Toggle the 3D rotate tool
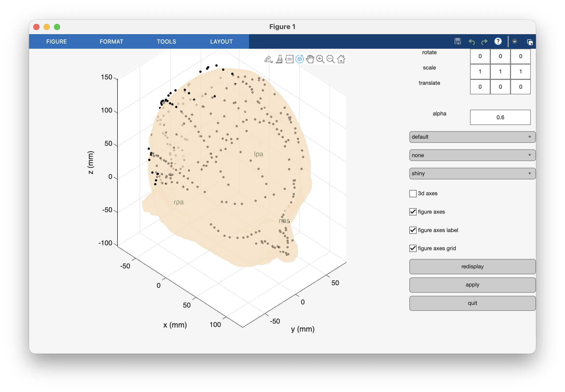565x392 pixels. (x=300, y=59)
